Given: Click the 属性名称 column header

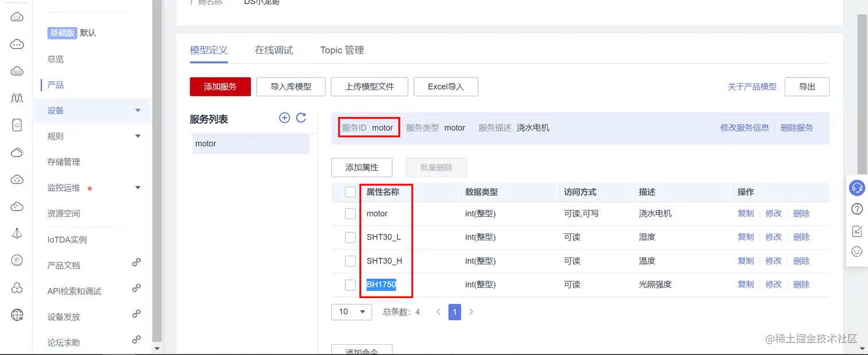Looking at the screenshot, I should coord(383,192).
